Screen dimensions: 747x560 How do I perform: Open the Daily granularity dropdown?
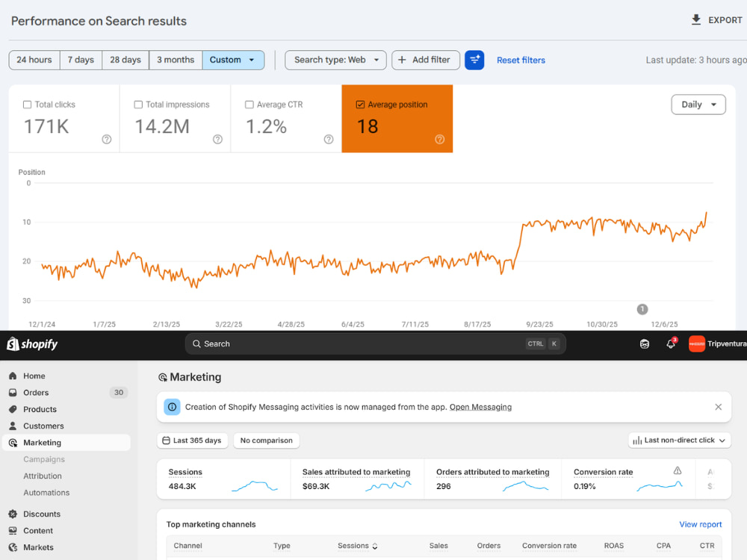coord(698,105)
